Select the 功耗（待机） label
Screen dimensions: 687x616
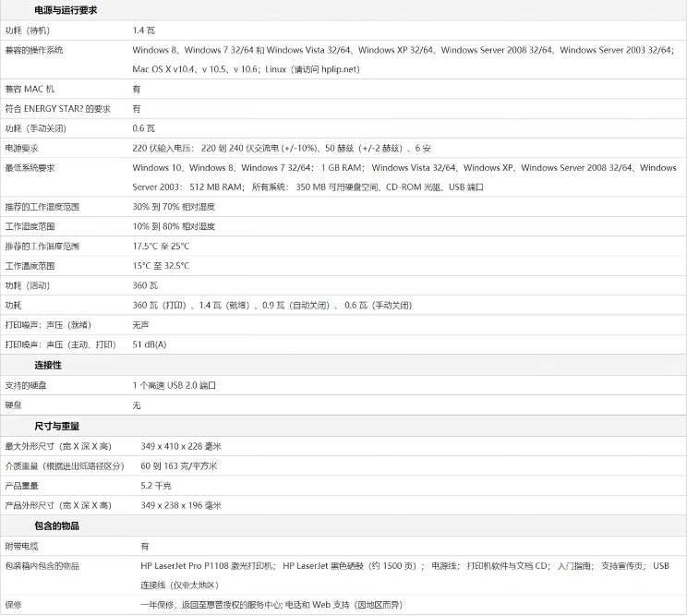[28, 30]
